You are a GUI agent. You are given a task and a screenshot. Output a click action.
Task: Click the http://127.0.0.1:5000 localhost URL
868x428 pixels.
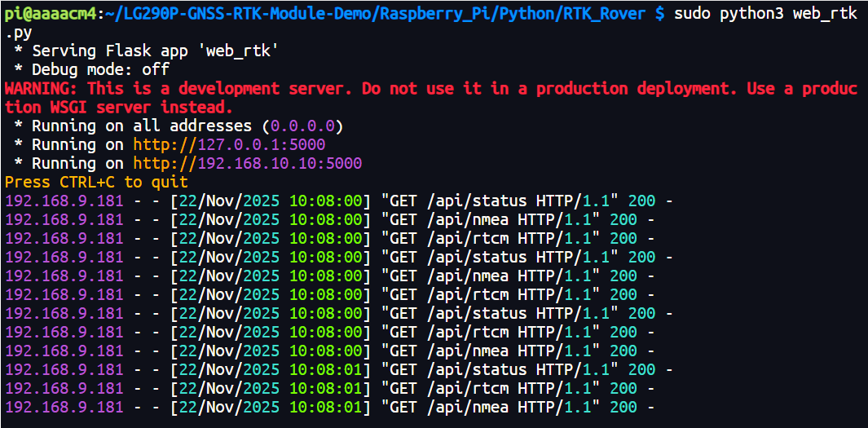[229, 145]
